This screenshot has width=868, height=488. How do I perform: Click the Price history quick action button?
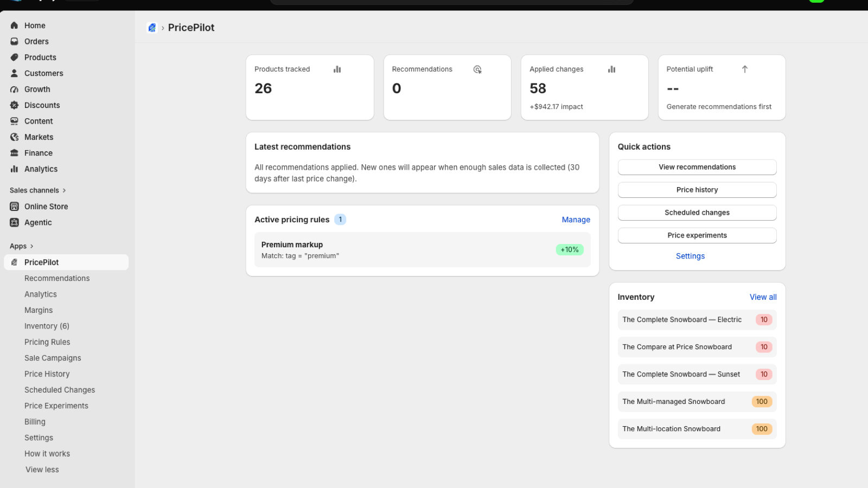point(697,190)
